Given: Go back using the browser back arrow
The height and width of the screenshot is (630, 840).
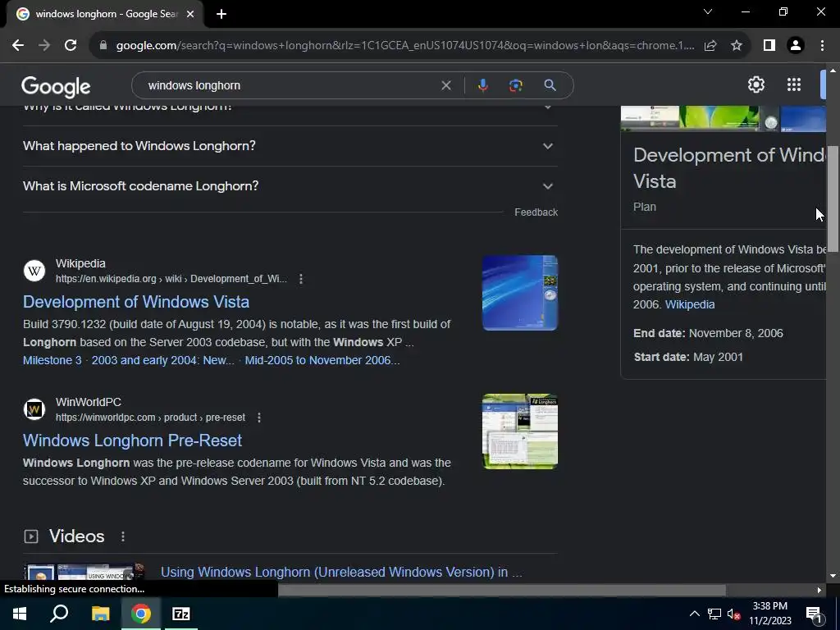Looking at the screenshot, I should click(18, 46).
